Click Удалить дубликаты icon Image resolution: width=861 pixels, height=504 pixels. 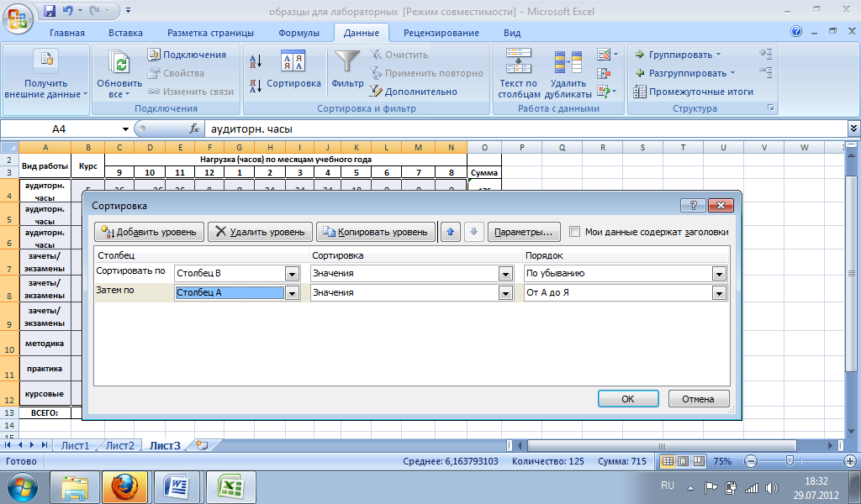pos(568,61)
